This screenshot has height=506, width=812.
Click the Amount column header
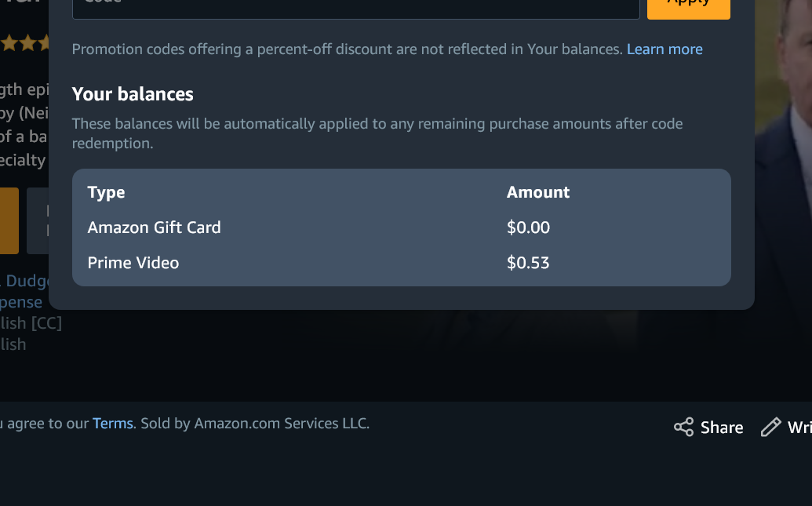(538, 192)
